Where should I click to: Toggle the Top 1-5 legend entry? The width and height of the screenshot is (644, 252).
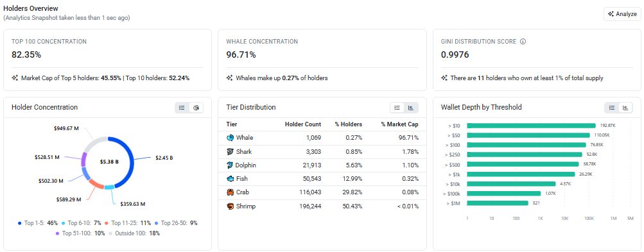point(37,223)
